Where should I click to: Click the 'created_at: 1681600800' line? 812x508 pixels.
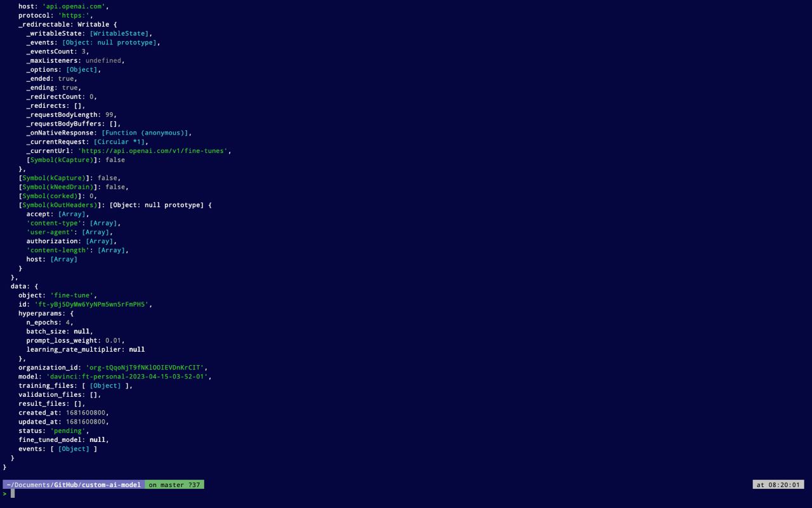pyautogui.click(x=63, y=413)
